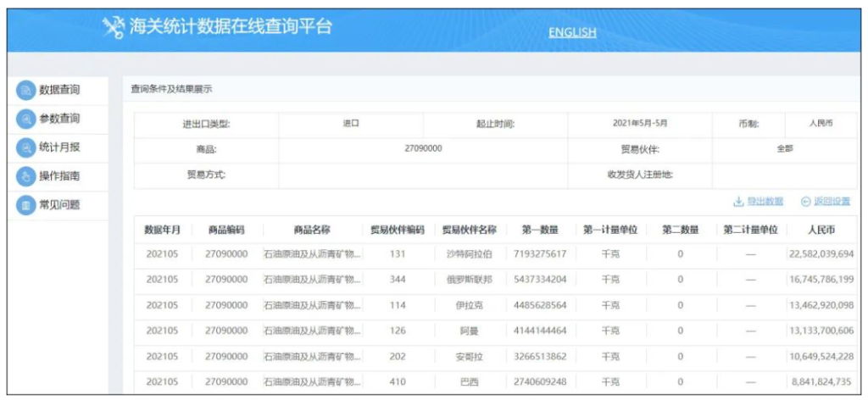Image resolution: width=868 pixels, height=400 pixels.
Task: Click the 第二数量 column header
Action: [681, 231]
